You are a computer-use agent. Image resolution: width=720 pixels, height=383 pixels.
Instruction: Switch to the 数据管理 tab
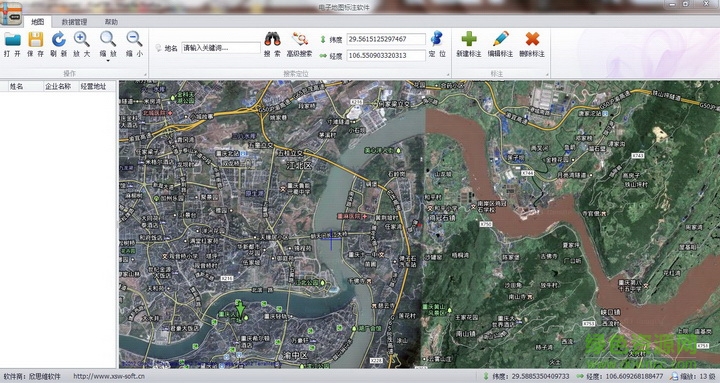tap(74, 22)
